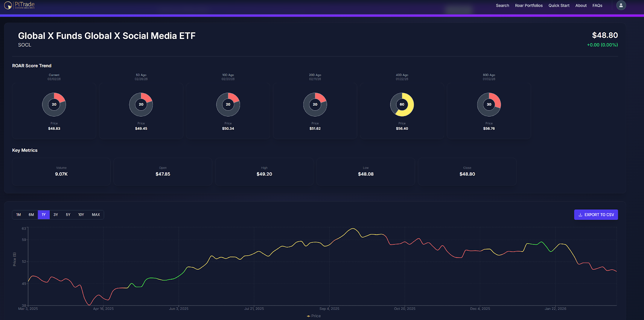Screen dimensions: 644x320
Task: Set chart time range to 3Y
Action: pyautogui.click(x=56, y=215)
